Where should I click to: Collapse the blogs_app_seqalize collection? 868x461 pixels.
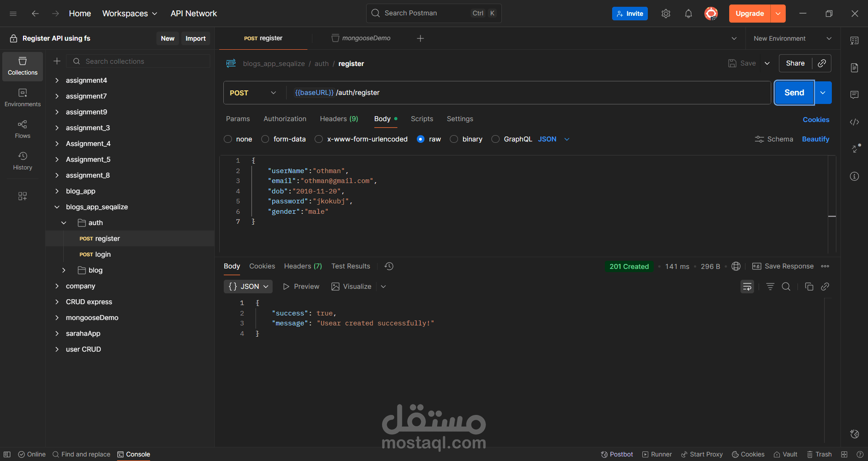click(x=57, y=207)
